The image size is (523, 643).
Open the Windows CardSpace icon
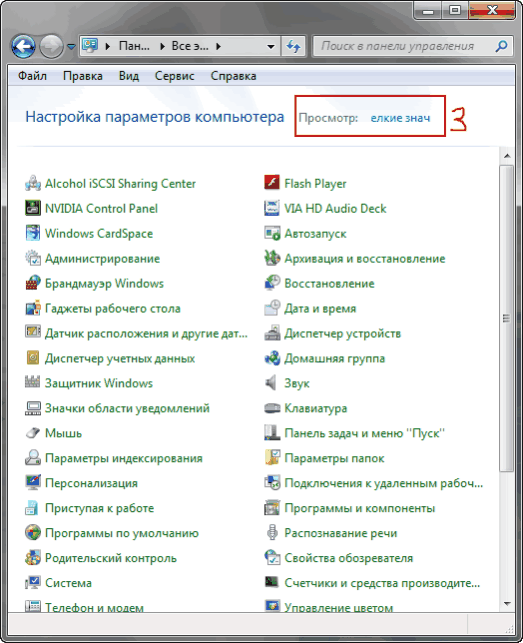(33, 233)
